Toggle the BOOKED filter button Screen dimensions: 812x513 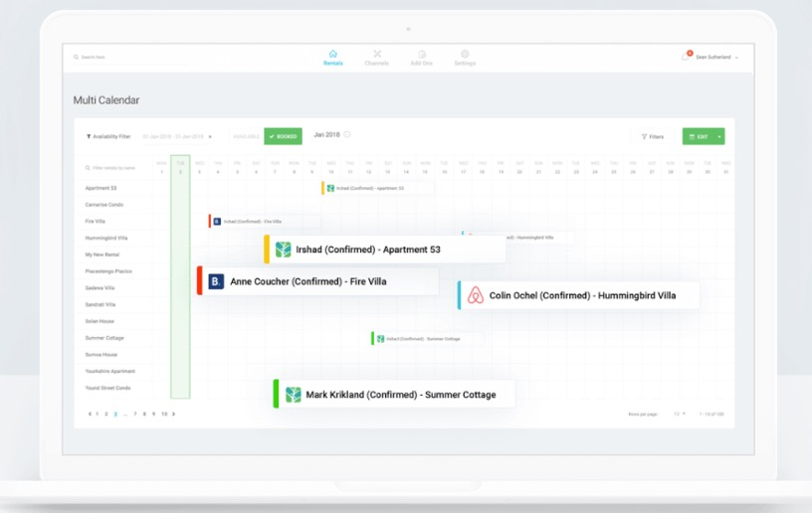[284, 136]
